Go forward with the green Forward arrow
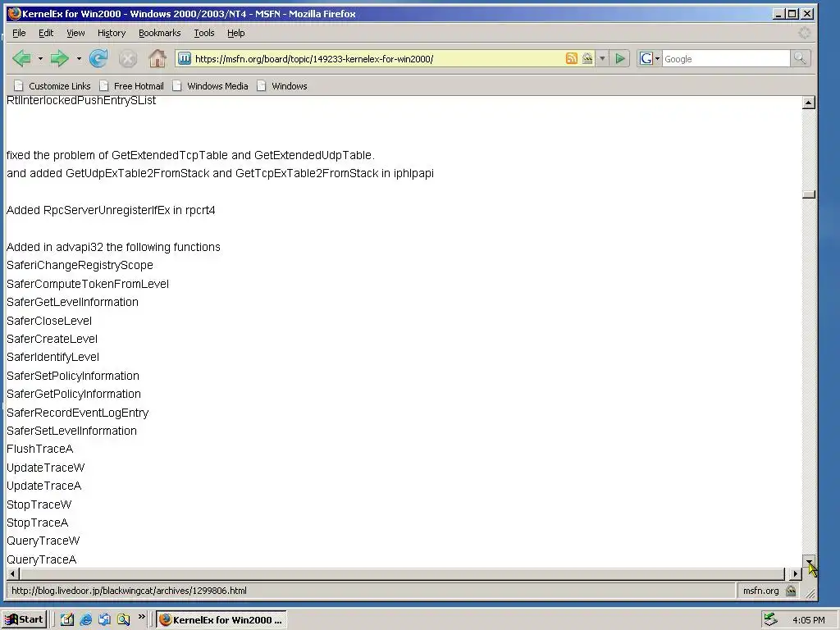The image size is (840, 630). pyautogui.click(x=59, y=58)
